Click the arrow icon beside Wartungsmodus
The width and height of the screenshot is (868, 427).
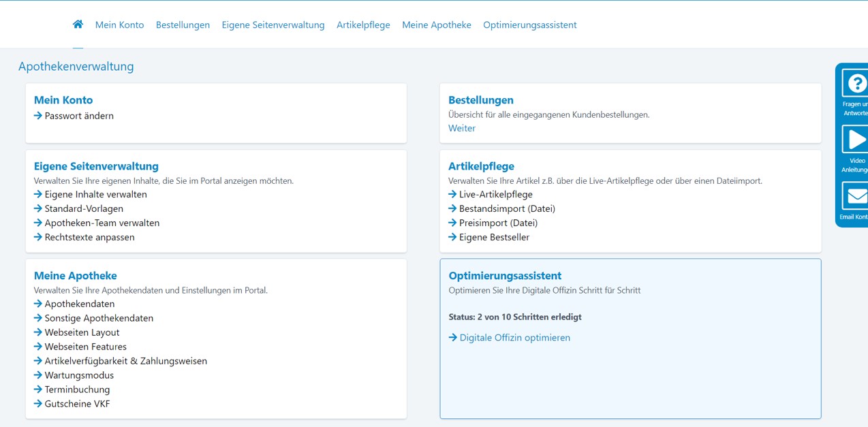coord(38,375)
